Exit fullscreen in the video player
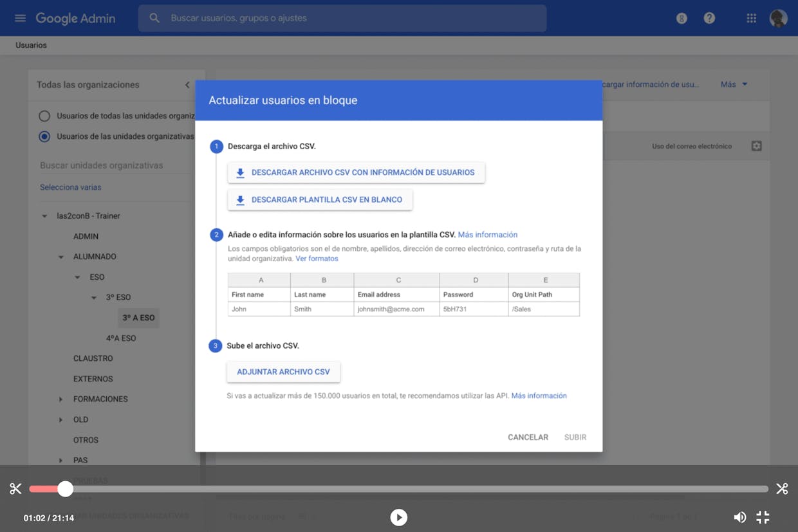This screenshot has width=798, height=532. tap(763, 517)
